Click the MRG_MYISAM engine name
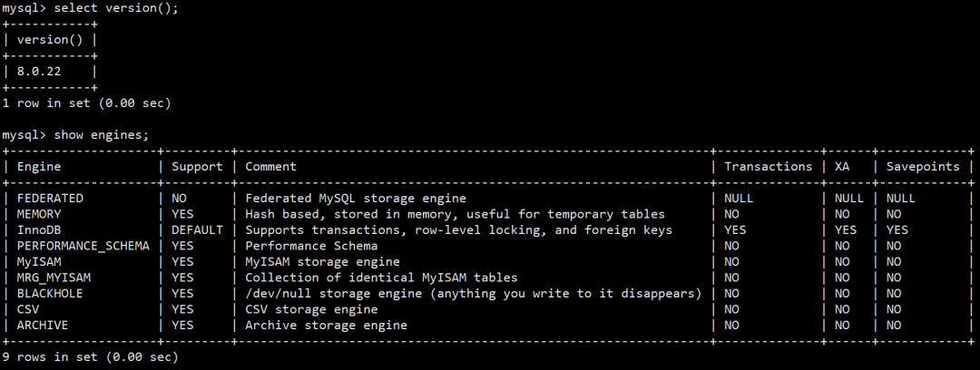The image size is (980, 370). point(54,277)
